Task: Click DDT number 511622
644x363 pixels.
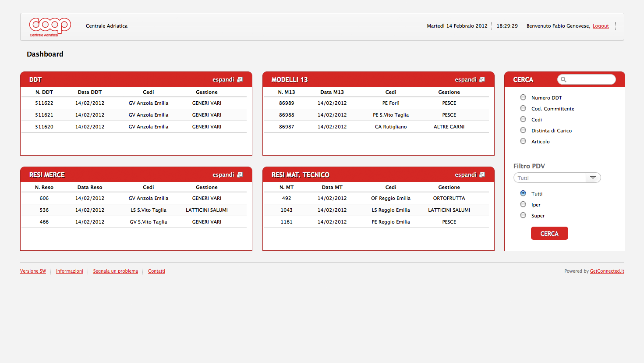Action: 44,103
